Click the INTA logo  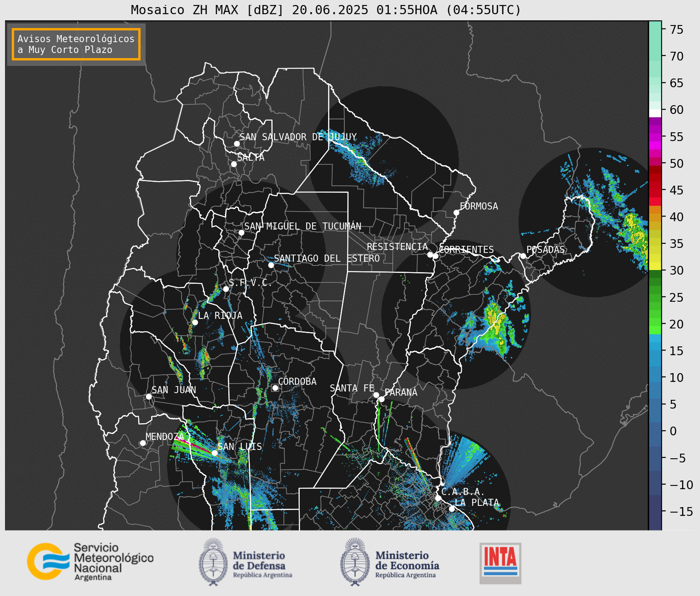[x=500, y=563]
